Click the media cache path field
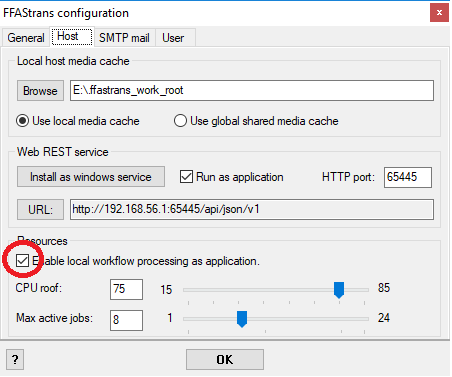Screen dimensions: 452x377 252,90
